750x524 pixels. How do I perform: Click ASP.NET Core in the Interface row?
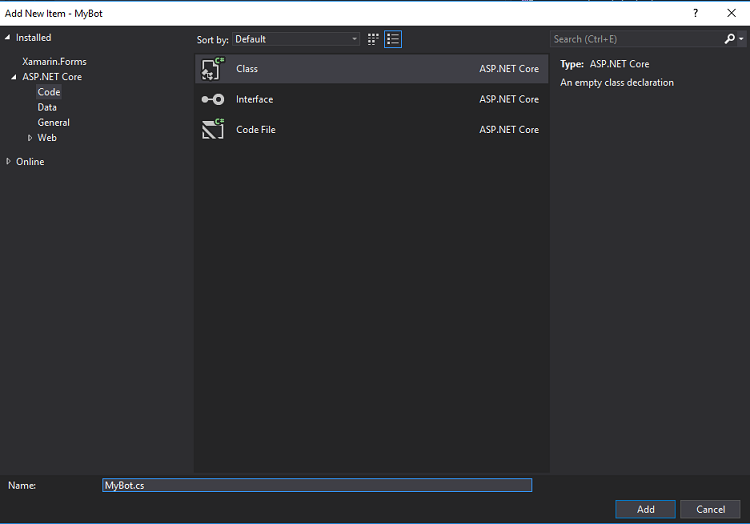tap(509, 99)
